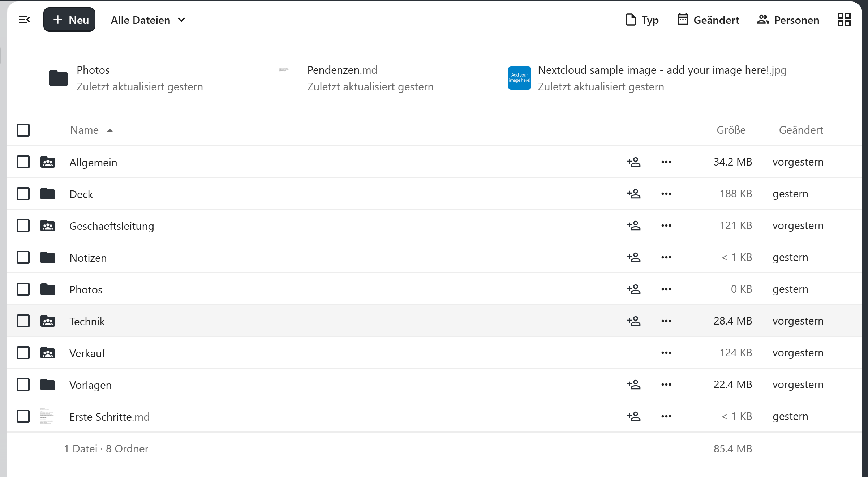Open actions menu for Notizen
This screenshot has height=477, width=868.
(x=666, y=257)
